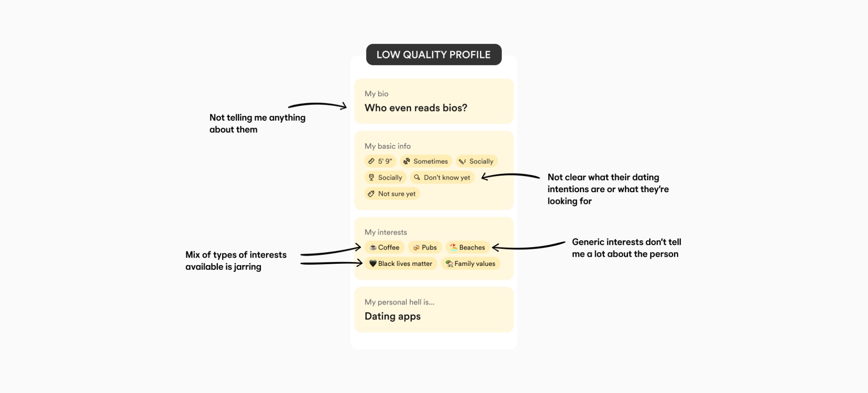Click the "My basic info" section heading

click(x=388, y=146)
